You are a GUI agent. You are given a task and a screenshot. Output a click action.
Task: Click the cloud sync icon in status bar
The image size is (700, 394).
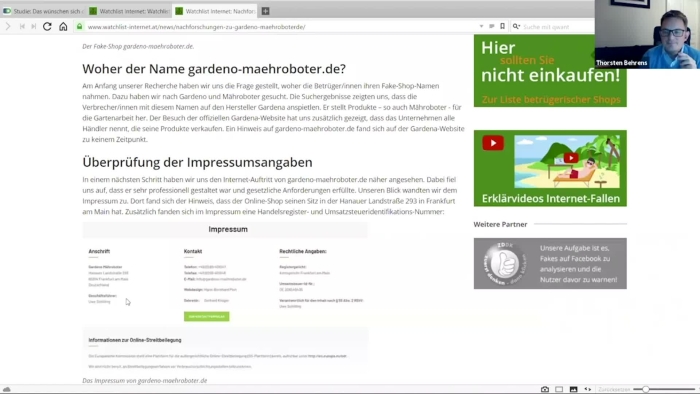point(6,389)
